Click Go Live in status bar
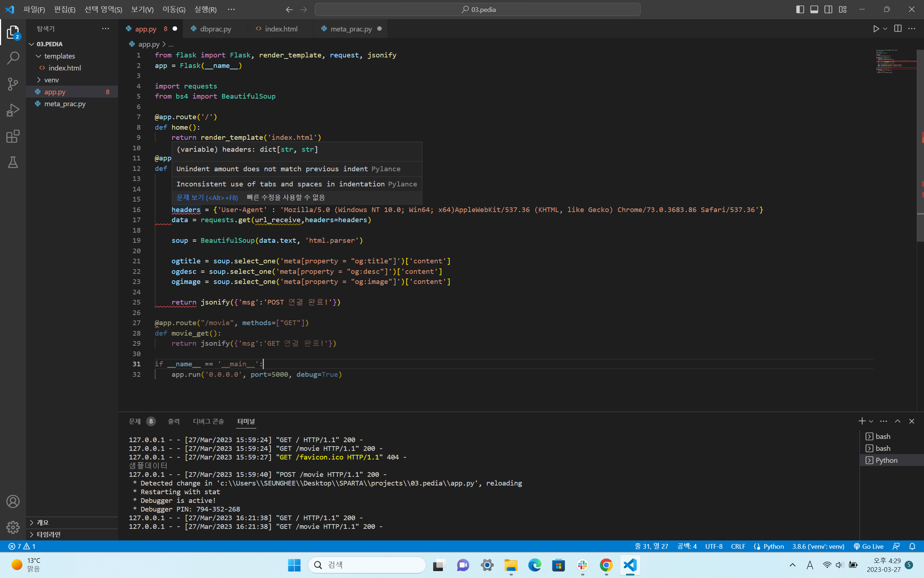 (x=868, y=546)
